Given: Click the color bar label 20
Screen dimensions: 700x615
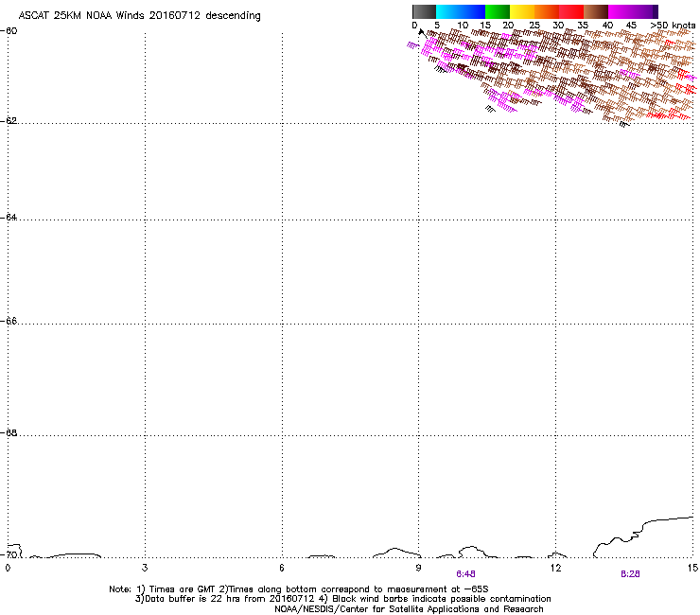Looking at the screenshot, I should pyautogui.click(x=509, y=25).
